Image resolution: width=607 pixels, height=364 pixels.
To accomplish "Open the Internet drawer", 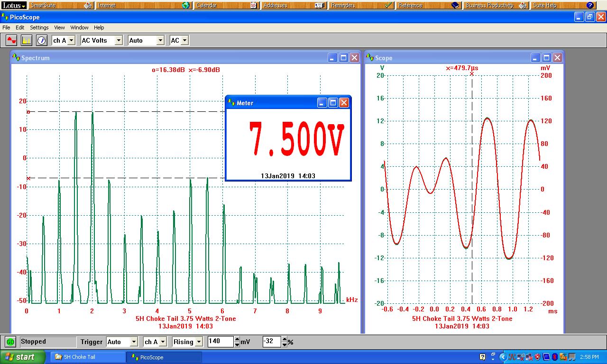I will pyautogui.click(x=144, y=5).
